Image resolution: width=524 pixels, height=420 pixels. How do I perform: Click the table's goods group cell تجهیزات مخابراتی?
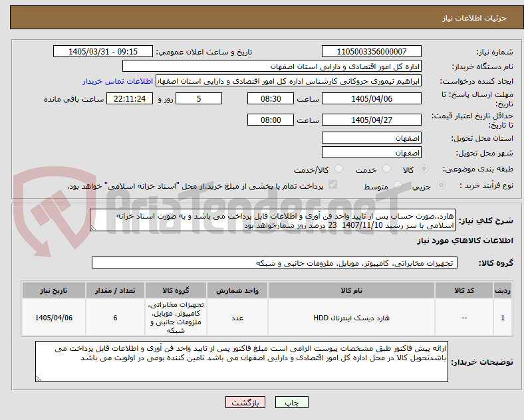tap(176, 318)
